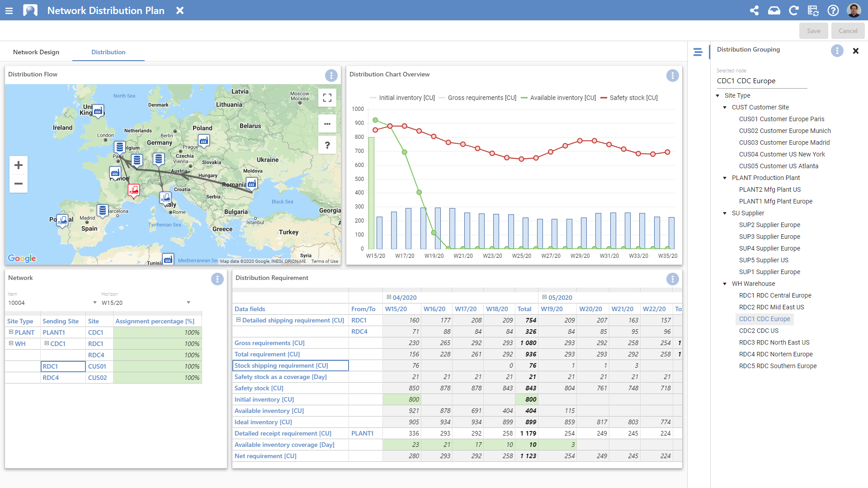Click the archive/inbox icon in the header
Viewport: 868px width, 488px height.
[x=774, y=10]
